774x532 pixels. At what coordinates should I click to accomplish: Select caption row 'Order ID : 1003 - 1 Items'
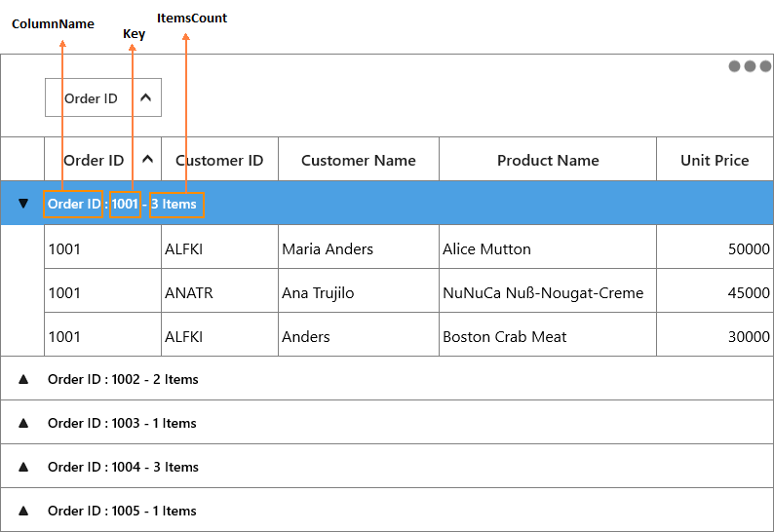387,423
